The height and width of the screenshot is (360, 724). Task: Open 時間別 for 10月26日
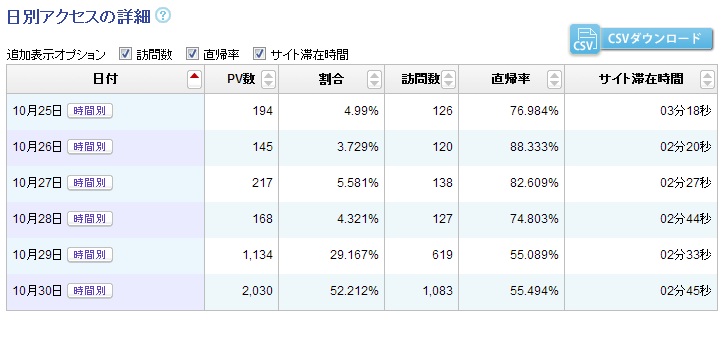(90, 147)
